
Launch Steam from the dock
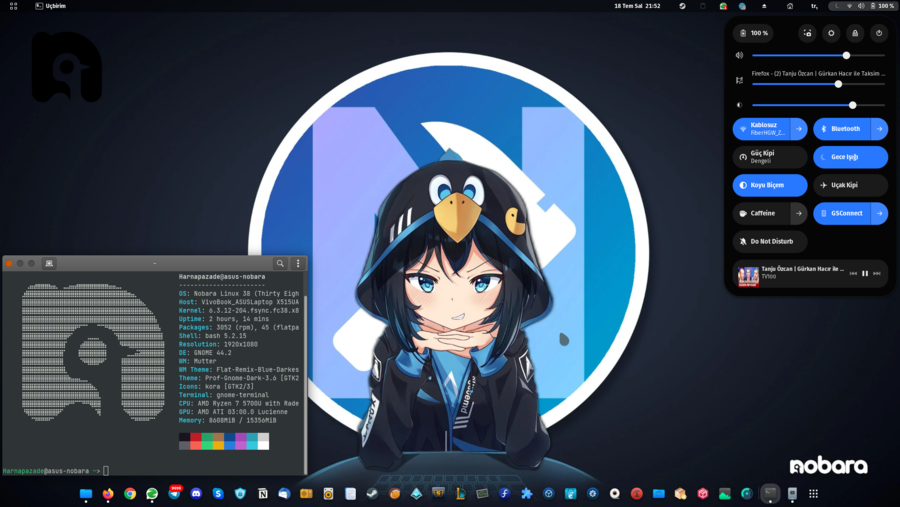373,493
